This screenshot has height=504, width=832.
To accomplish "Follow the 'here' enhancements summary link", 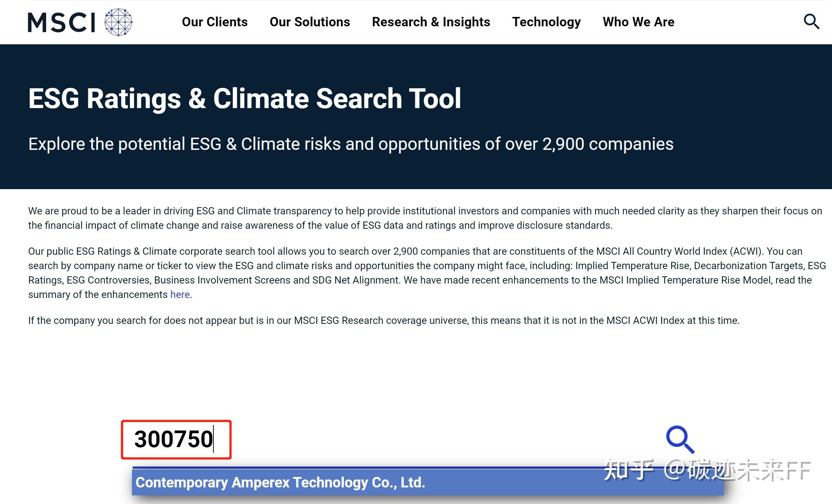I will coord(180,295).
